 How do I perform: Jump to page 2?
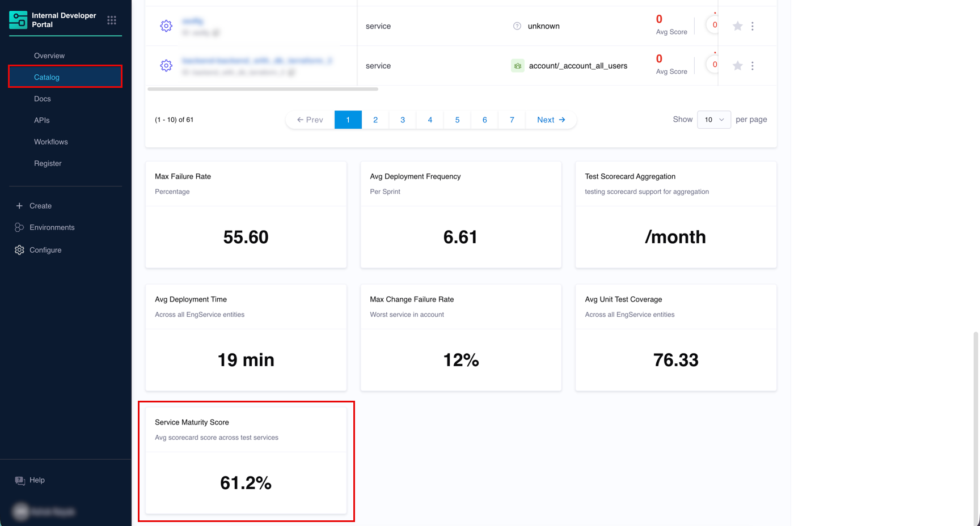click(375, 120)
